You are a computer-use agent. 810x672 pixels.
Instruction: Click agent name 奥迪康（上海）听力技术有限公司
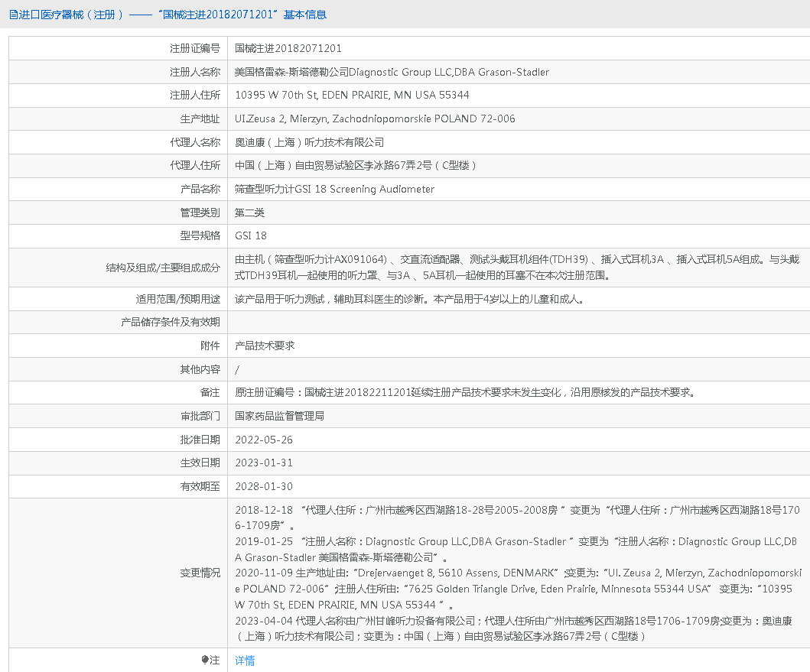[309, 142]
